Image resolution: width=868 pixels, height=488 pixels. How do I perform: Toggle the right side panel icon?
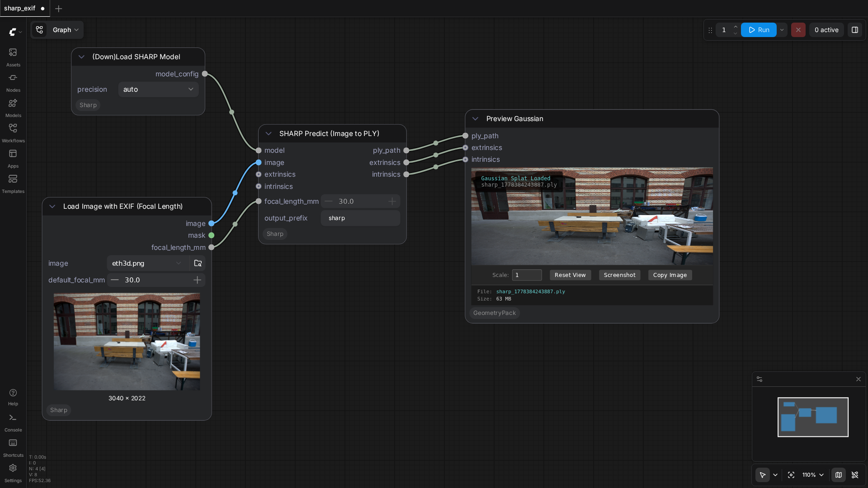click(855, 30)
